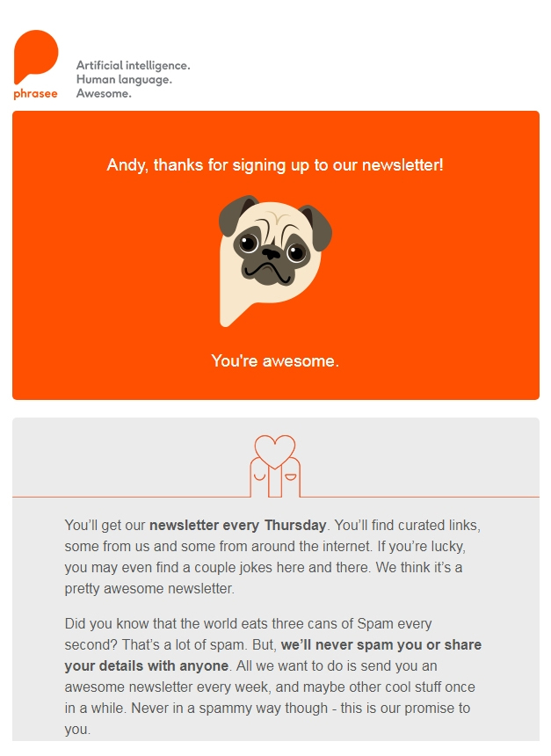Click the "Artificial intelligence." tagline line
This screenshot has width=551, height=756.
tap(133, 65)
